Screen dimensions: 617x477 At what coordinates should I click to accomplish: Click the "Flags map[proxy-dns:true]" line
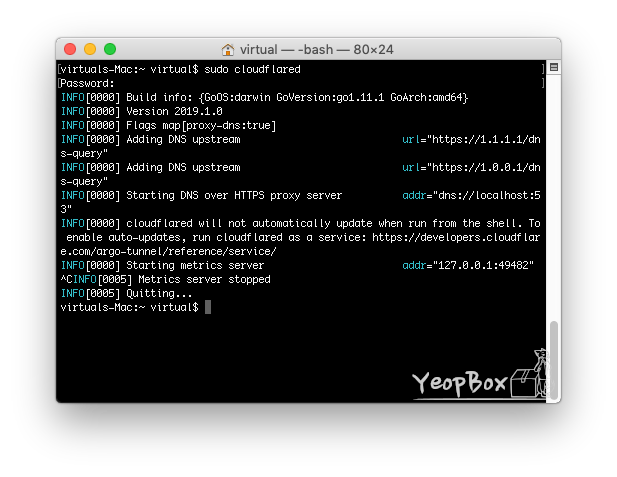tap(168, 126)
